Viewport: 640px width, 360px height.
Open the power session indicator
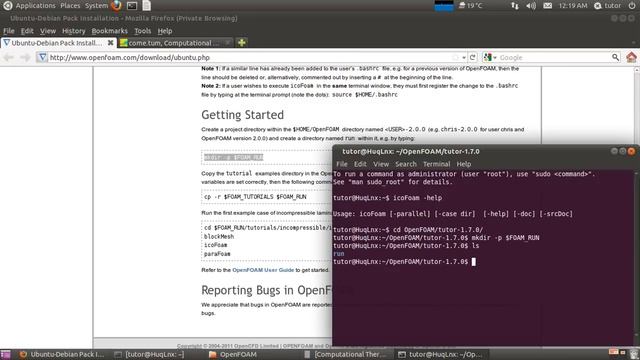coord(631,6)
